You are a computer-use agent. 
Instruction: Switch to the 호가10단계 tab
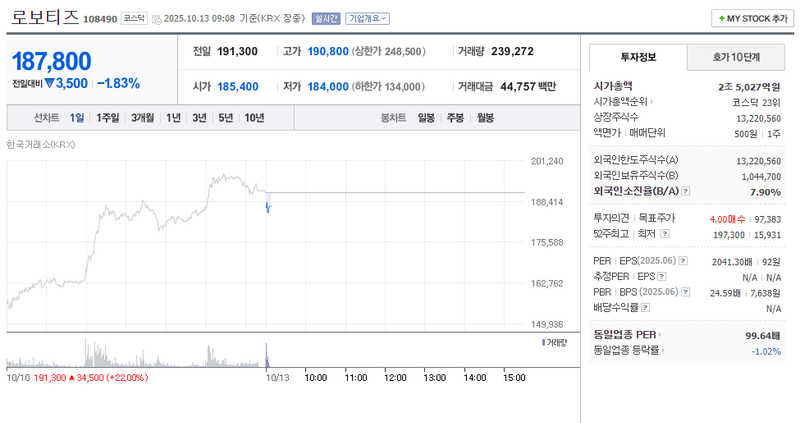click(x=735, y=57)
